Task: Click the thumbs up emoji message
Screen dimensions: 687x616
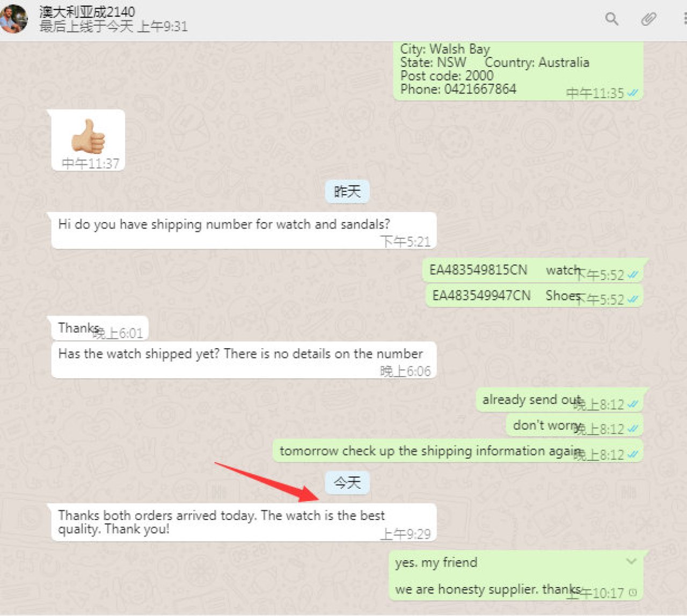Action: [x=88, y=140]
